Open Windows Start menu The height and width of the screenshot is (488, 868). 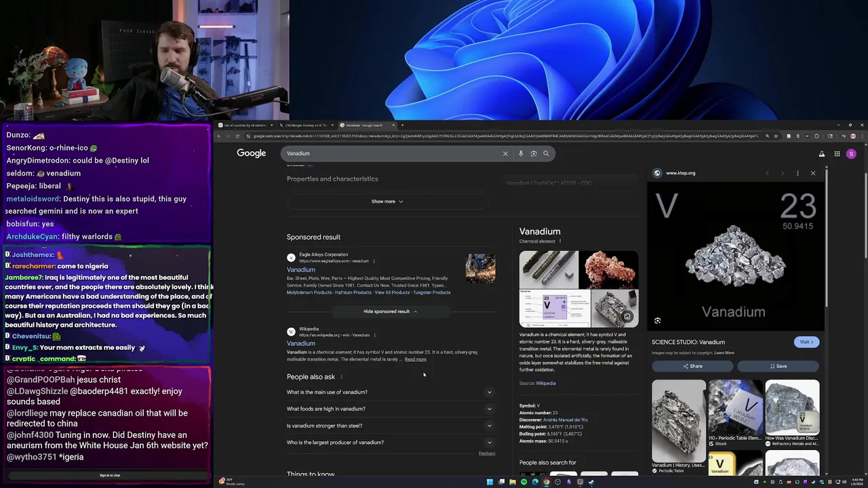tap(490, 482)
